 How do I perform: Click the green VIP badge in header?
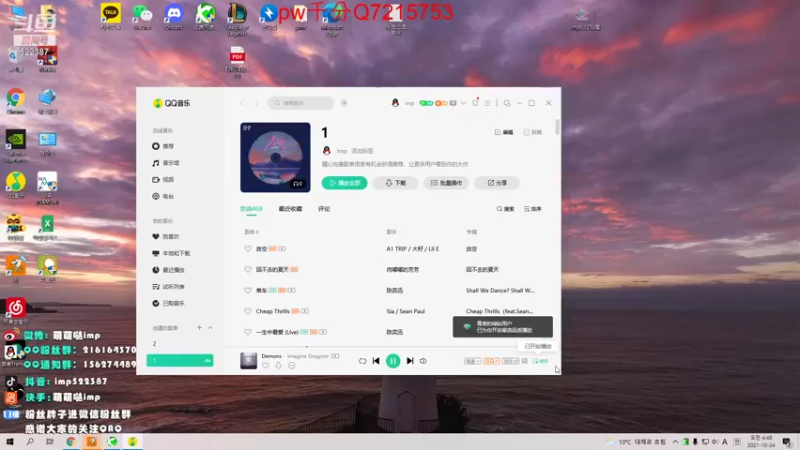click(x=426, y=103)
